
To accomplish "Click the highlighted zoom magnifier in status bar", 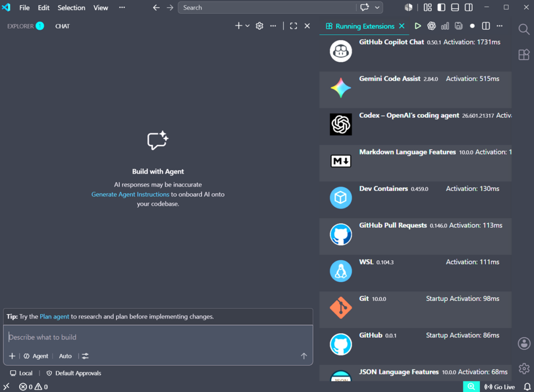I will tap(471, 387).
